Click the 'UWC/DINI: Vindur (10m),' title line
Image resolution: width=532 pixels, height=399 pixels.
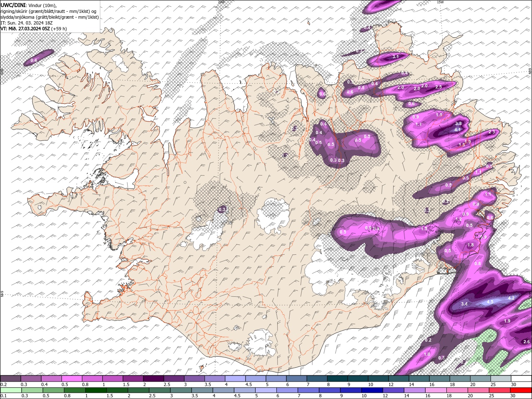pos(29,5)
